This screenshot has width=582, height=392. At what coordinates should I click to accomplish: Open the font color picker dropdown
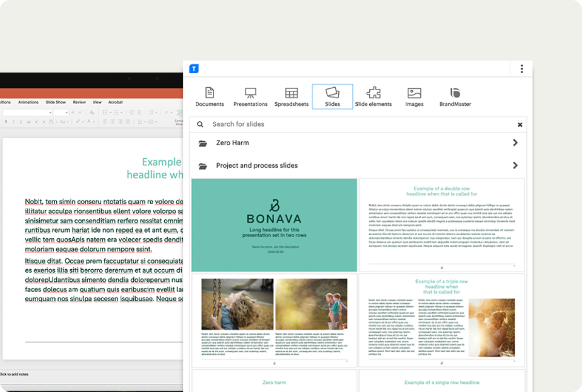(93, 121)
